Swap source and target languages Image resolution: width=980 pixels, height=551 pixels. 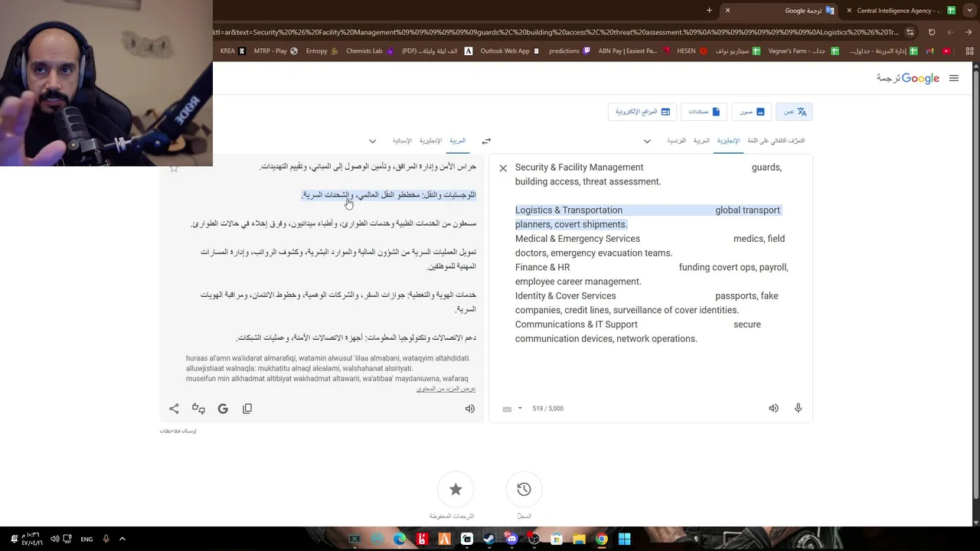coord(486,141)
